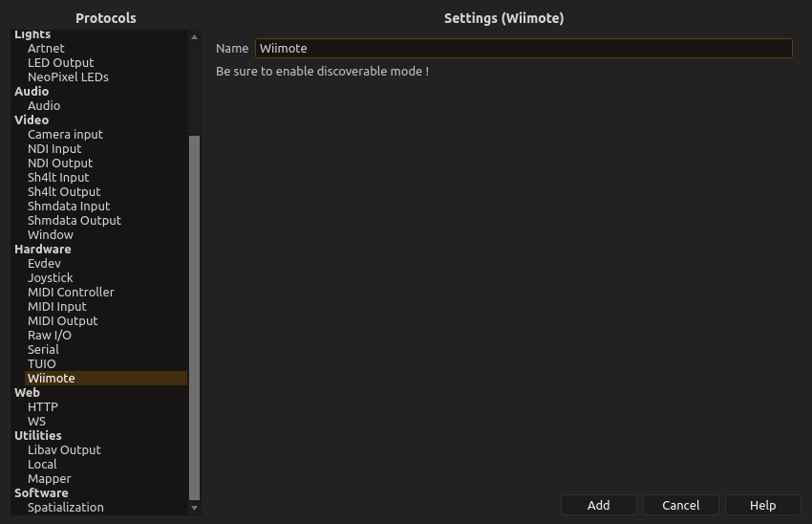Select the Raw I/O protocol
The width and height of the screenshot is (812, 524).
click(x=50, y=335)
